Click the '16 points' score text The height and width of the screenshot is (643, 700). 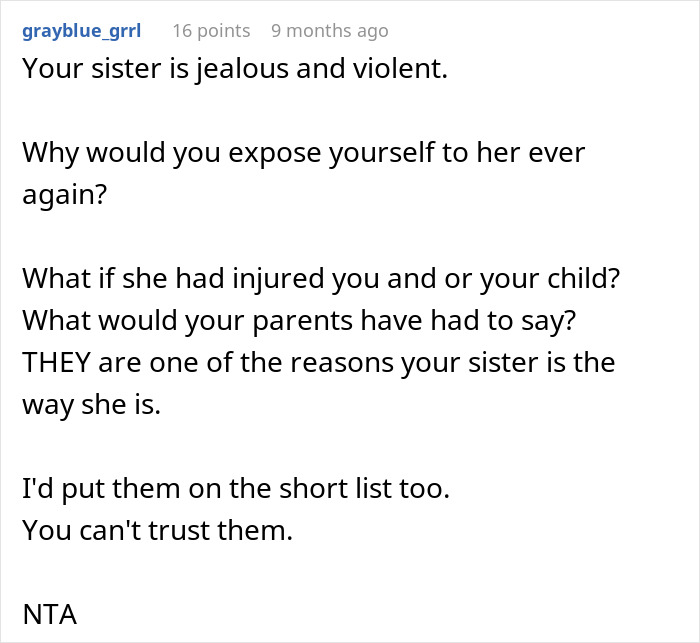[209, 31]
